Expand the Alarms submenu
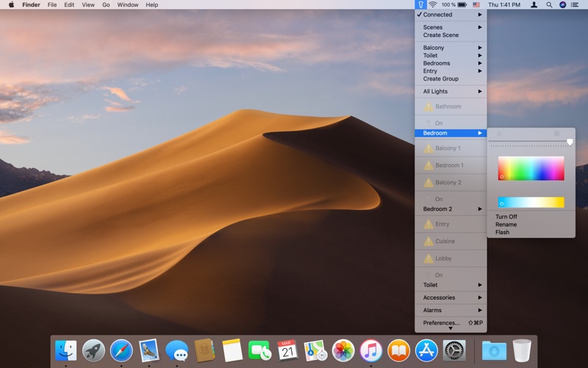This screenshot has height=368, width=588. coord(451,310)
